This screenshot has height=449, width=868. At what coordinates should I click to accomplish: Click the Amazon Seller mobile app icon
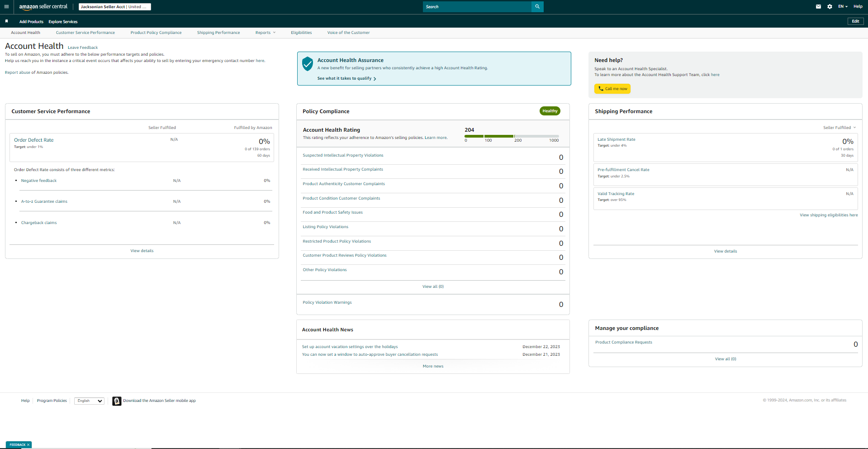click(x=117, y=401)
